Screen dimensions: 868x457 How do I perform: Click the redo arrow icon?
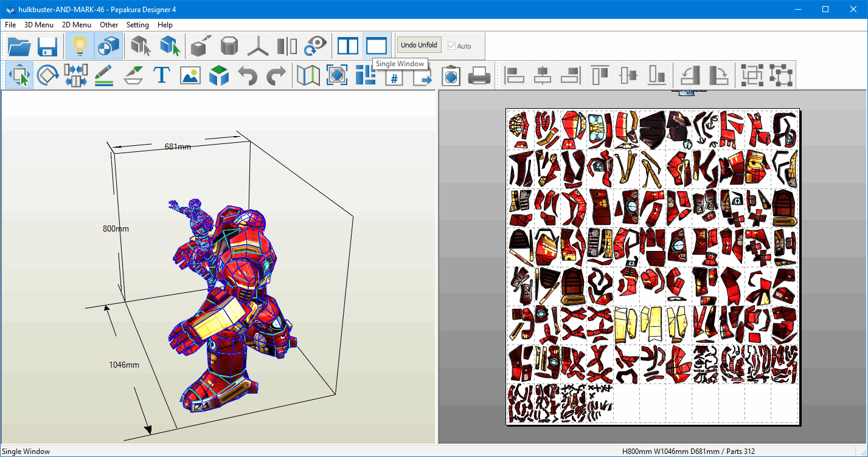[276, 75]
